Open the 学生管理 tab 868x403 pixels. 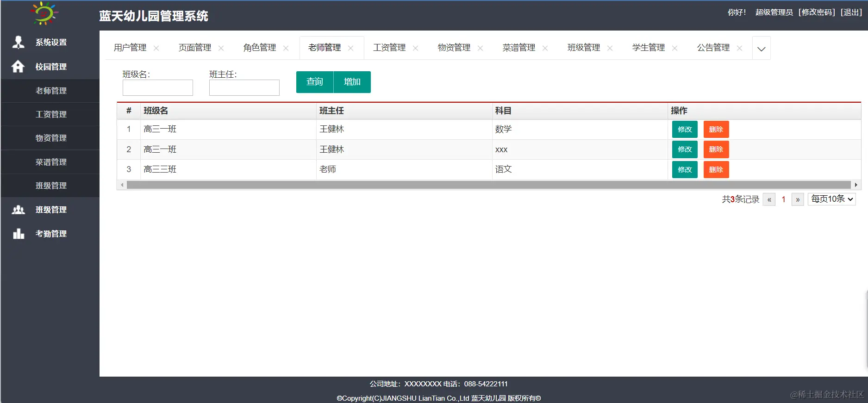(649, 48)
